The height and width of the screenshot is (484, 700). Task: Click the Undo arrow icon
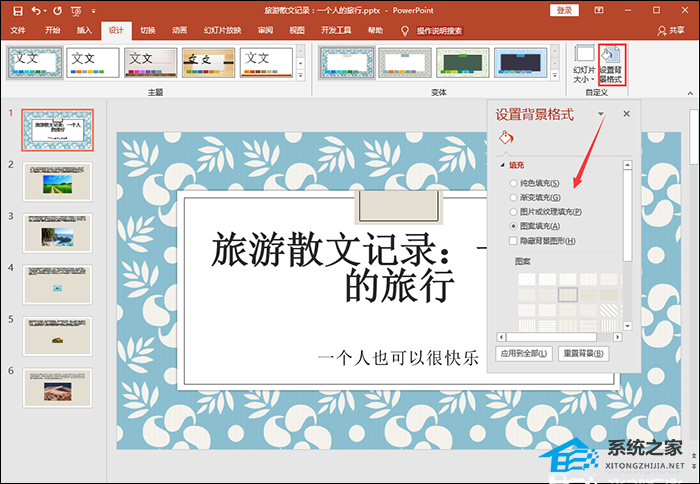pos(34,10)
